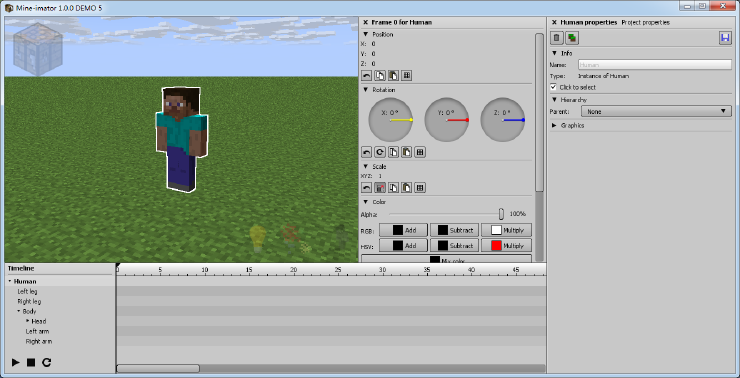Collapse the Human item in timeline
The width and height of the screenshot is (740, 378).
click(10, 281)
